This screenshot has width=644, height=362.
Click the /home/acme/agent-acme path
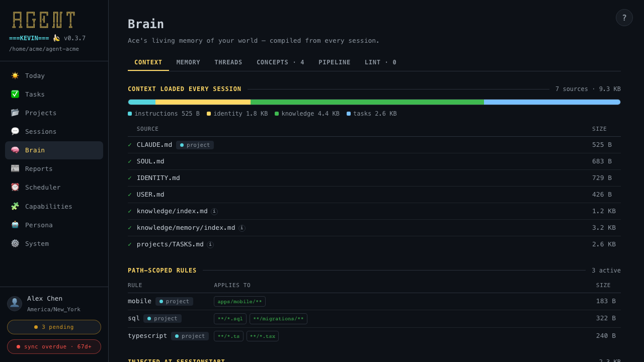[44, 49]
